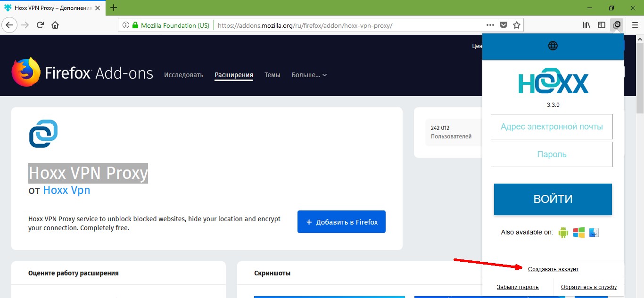Image resolution: width=644 pixels, height=298 pixels.
Task: Click the Forward arrow button
Action: point(25,25)
